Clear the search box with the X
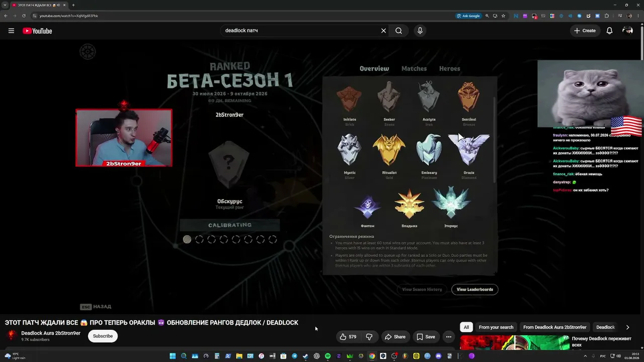644x362 pixels. click(x=383, y=31)
